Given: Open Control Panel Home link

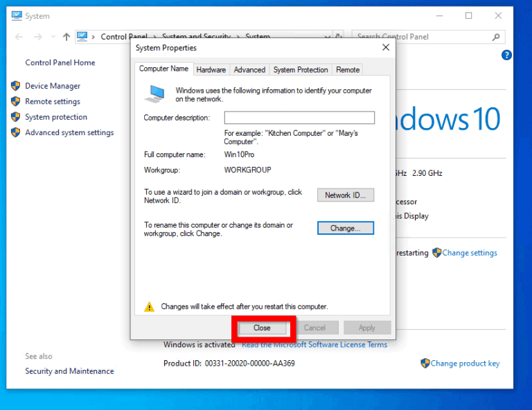Looking at the screenshot, I should click(x=60, y=63).
